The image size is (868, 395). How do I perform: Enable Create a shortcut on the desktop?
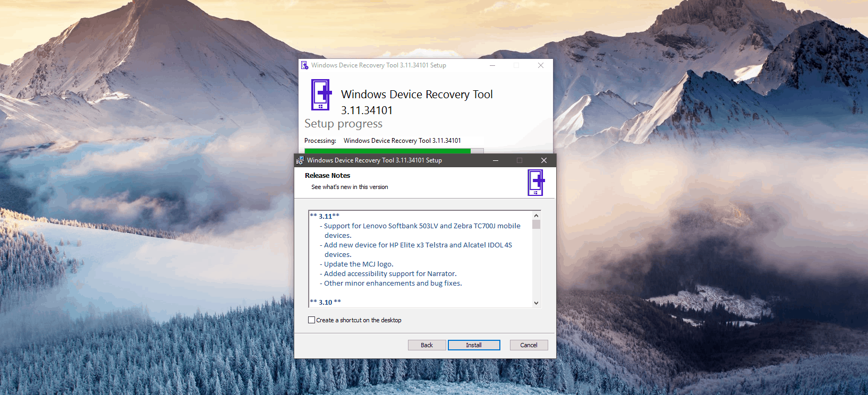pyautogui.click(x=312, y=320)
